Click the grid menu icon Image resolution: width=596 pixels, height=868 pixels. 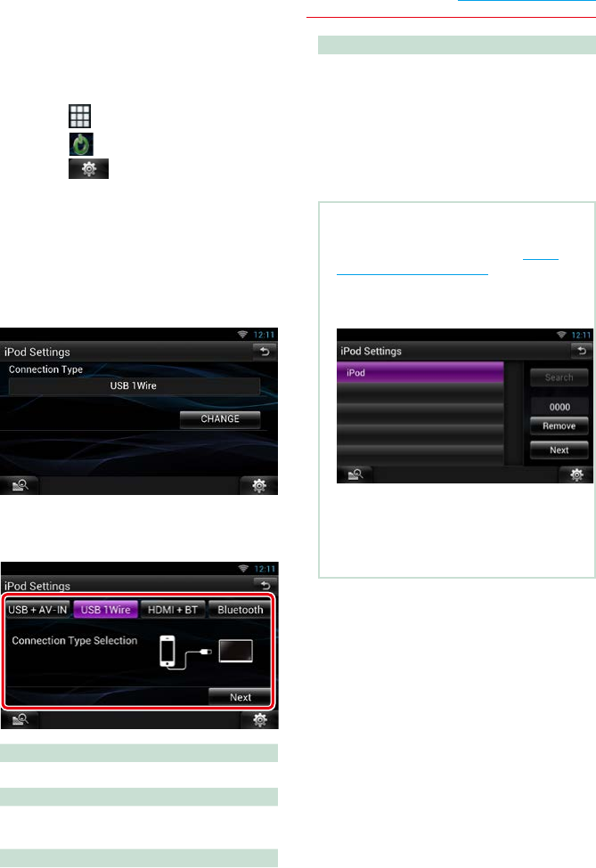pyautogui.click(x=80, y=117)
